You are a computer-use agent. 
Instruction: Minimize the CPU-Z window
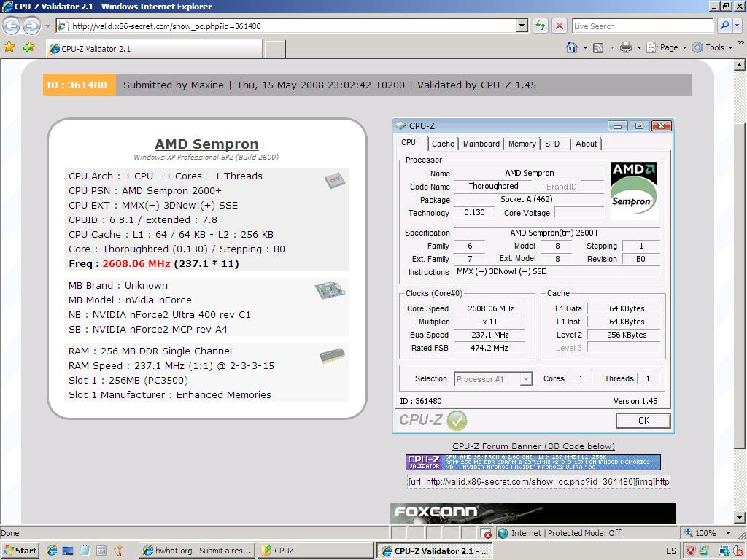[x=617, y=125]
